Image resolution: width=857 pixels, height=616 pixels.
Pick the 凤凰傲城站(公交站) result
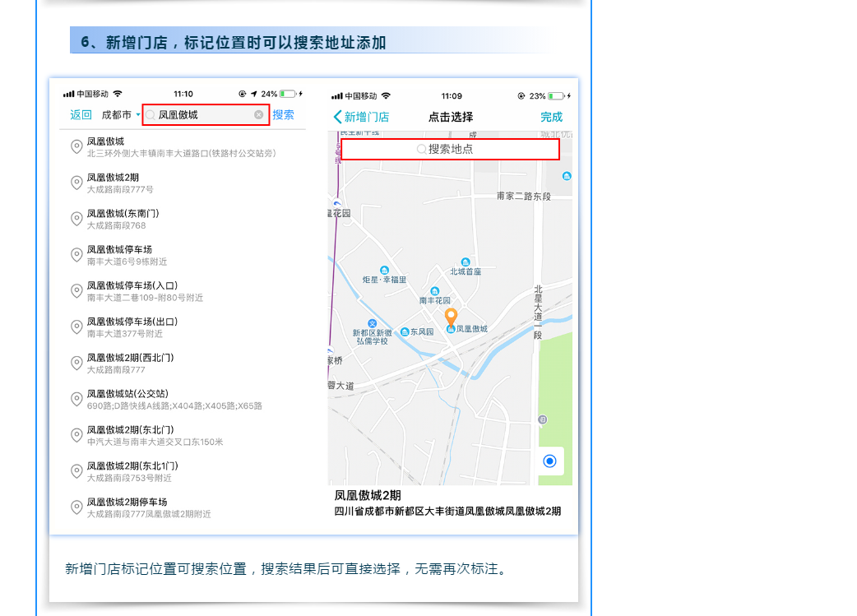[x=127, y=400]
